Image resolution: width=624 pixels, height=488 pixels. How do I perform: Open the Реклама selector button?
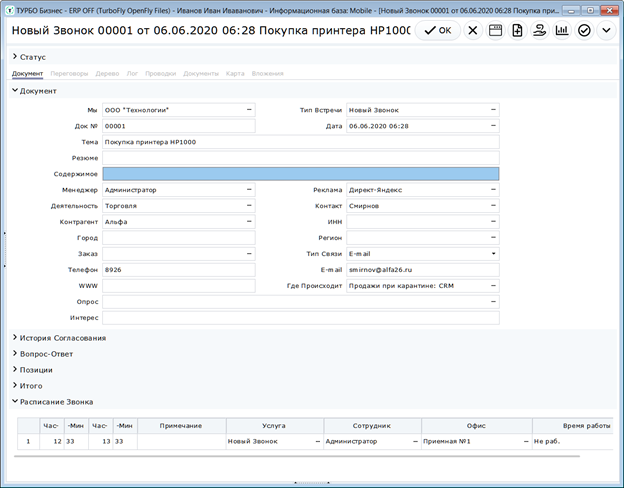493,190
